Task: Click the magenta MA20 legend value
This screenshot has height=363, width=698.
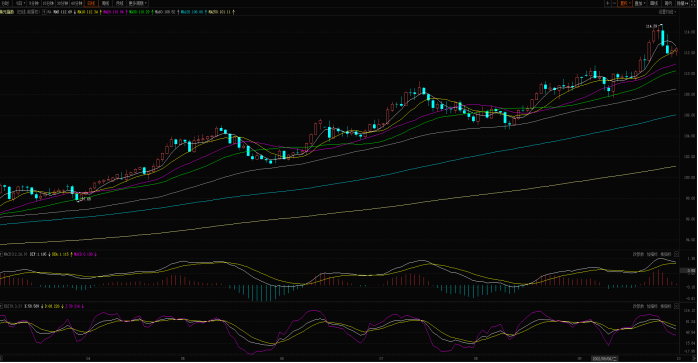Action: coord(114,12)
